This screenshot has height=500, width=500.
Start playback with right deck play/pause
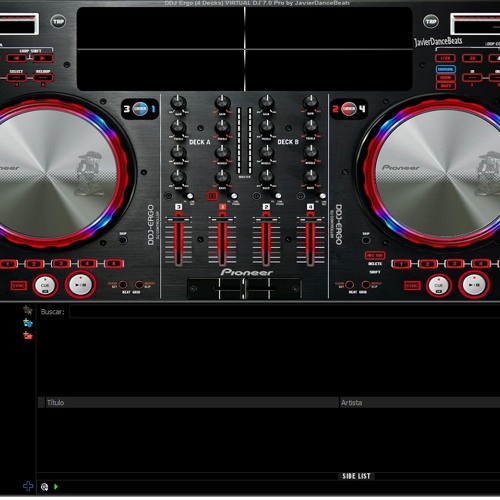click(x=474, y=285)
